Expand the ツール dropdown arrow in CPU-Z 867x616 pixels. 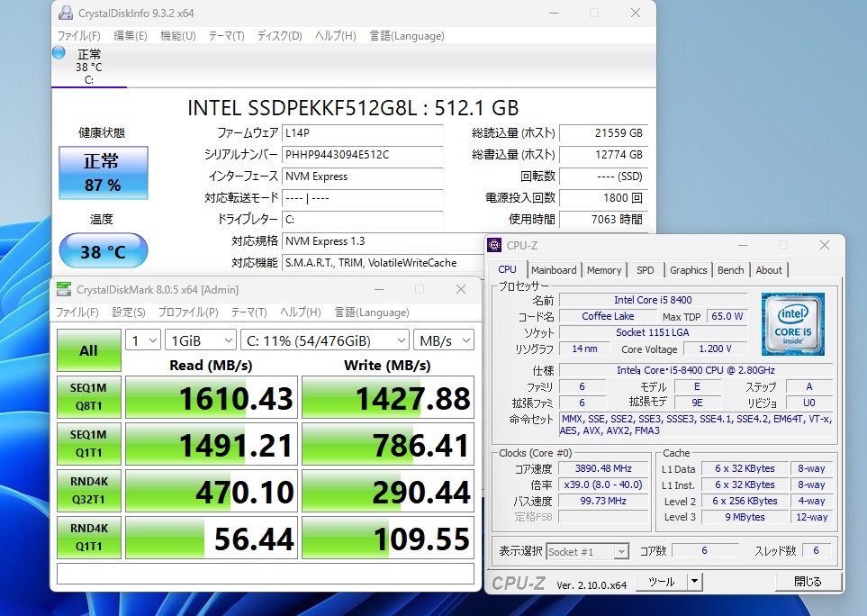pyautogui.click(x=694, y=582)
